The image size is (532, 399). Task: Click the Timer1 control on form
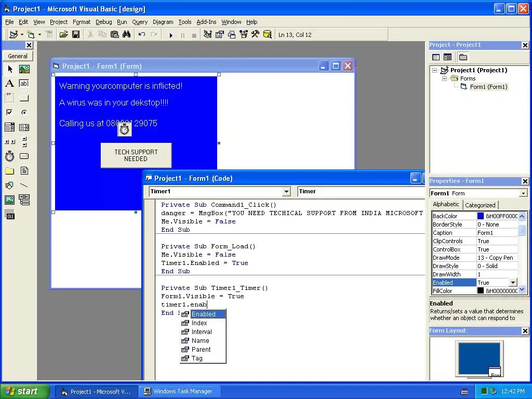click(125, 129)
